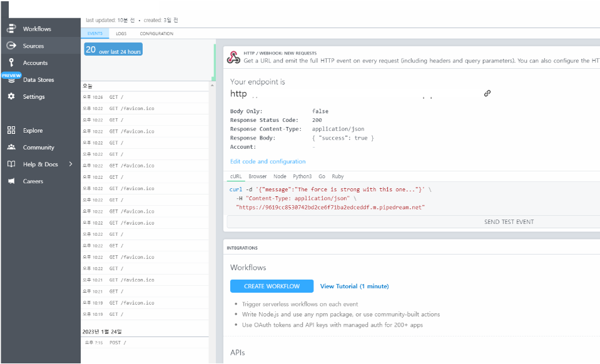This screenshot has height=364, width=600.
Task: Open Sources label in sidebar
Action: click(33, 46)
